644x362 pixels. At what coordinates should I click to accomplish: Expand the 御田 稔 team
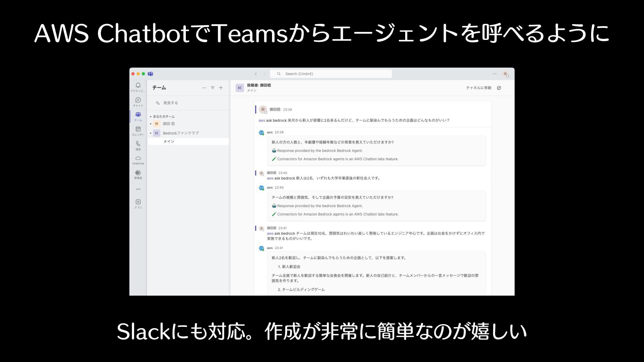pyautogui.click(x=151, y=124)
